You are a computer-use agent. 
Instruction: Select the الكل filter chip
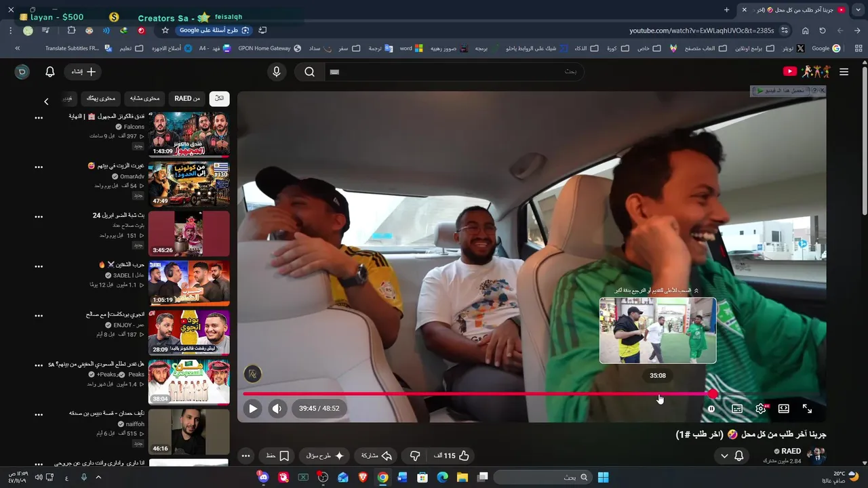pyautogui.click(x=219, y=99)
